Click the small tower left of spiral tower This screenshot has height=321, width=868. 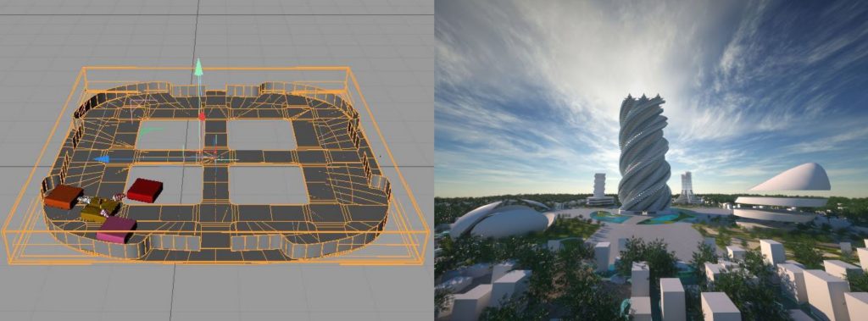pos(599,188)
